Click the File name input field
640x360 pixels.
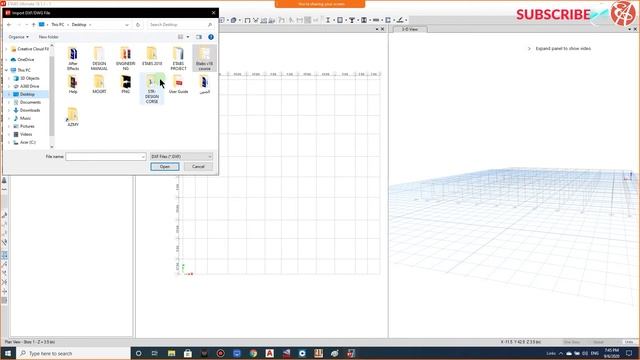[105, 157]
